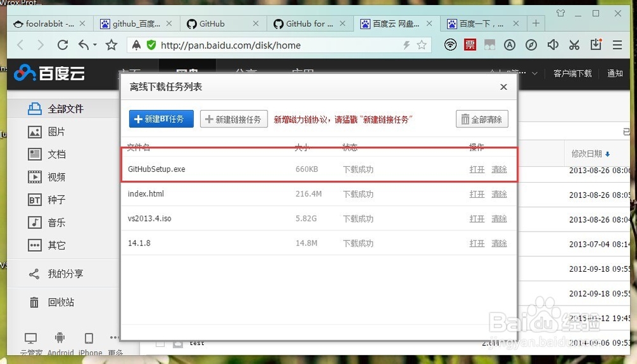Open the browser hamburger menu
This screenshot has width=637, height=364.
617,45
